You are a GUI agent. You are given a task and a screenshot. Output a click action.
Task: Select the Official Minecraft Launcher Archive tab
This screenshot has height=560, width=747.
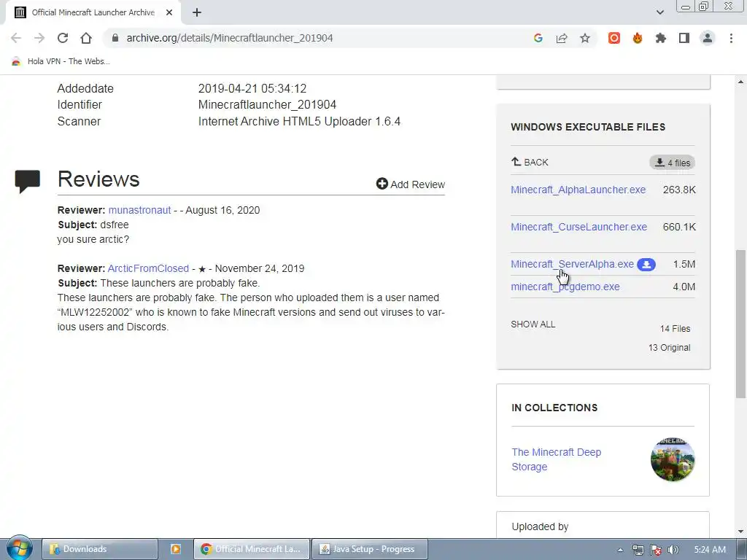93,13
